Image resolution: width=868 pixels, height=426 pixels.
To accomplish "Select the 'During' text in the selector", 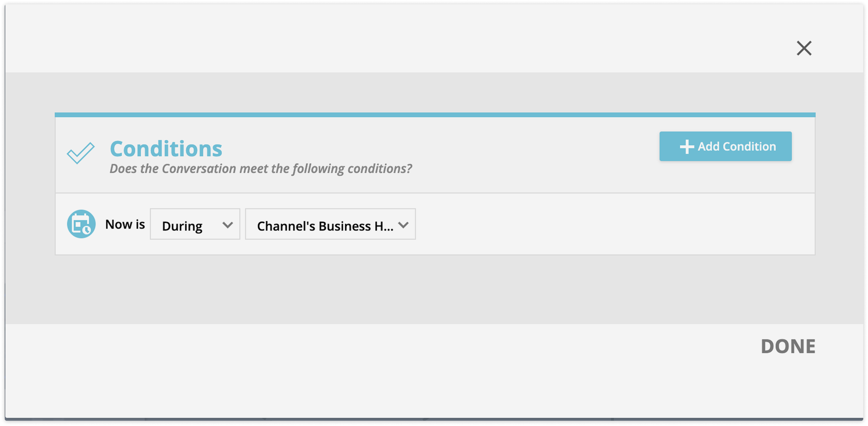I will pos(182,226).
